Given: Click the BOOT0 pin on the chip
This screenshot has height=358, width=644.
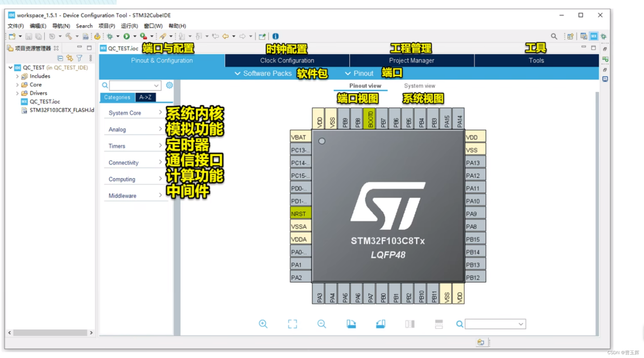Looking at the screenshot, I should click(370, 118).
